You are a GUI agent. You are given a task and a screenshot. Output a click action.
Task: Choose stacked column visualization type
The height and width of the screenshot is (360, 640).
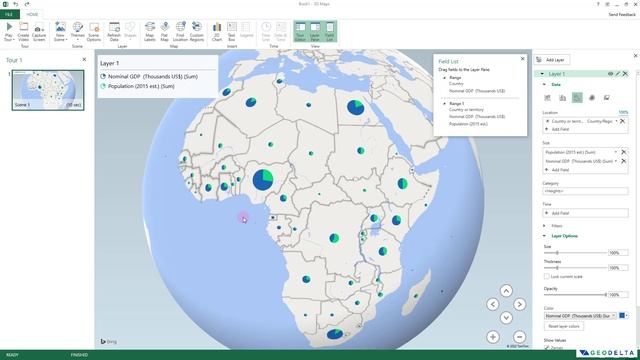[548, 98]
